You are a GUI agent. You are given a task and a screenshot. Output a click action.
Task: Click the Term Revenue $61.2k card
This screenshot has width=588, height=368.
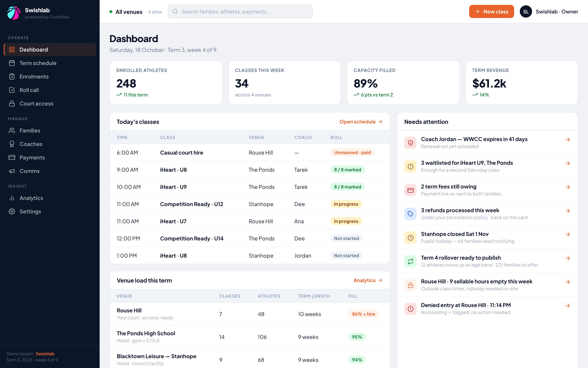(x=522, y=83)
